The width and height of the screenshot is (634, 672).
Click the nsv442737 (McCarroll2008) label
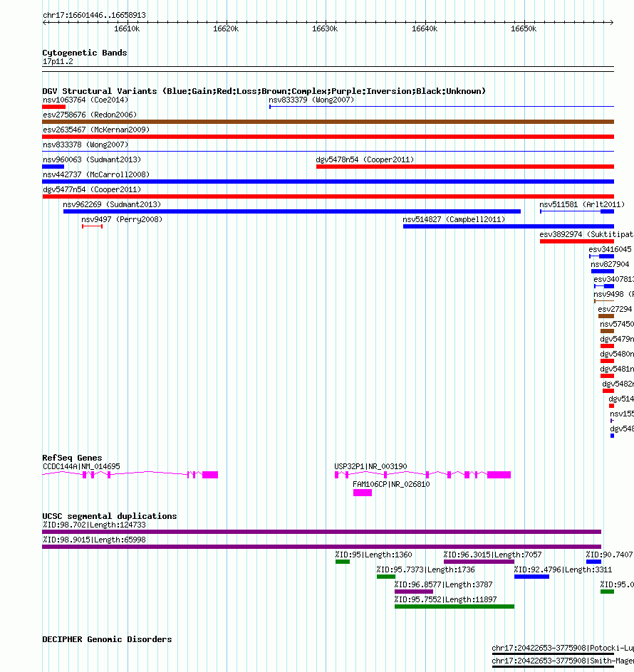[x=96, y=174]
